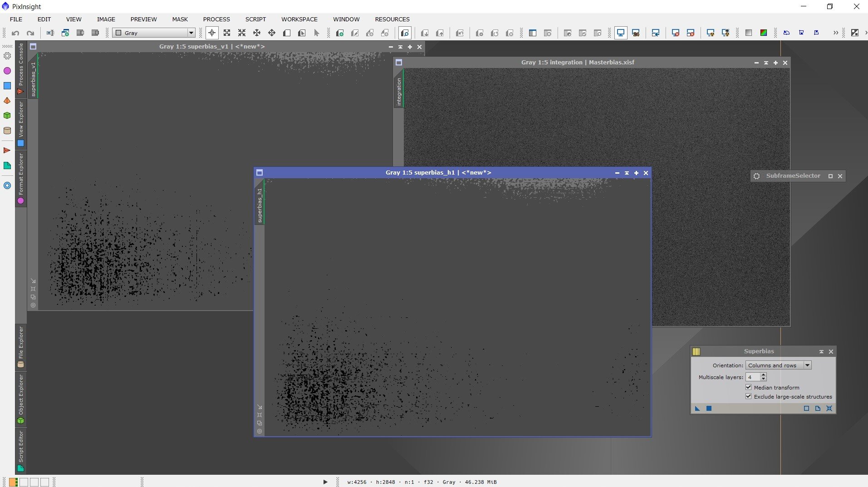Click the New Preview mode icon with green plus
This screenshot has width=868, height=487.
[x=340, y=33]
